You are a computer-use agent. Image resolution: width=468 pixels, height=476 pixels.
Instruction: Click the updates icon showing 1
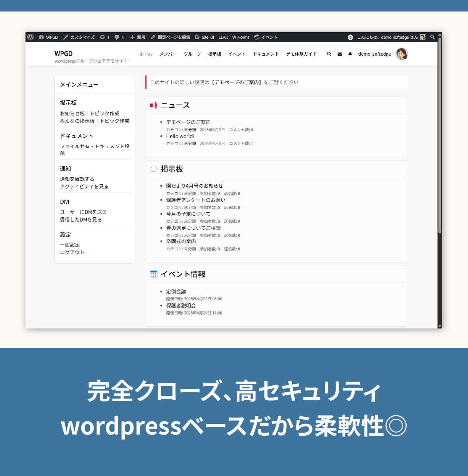point(105,37)
